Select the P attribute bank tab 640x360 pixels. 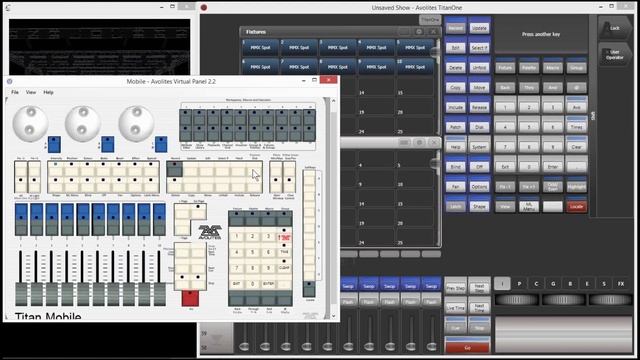519,284
